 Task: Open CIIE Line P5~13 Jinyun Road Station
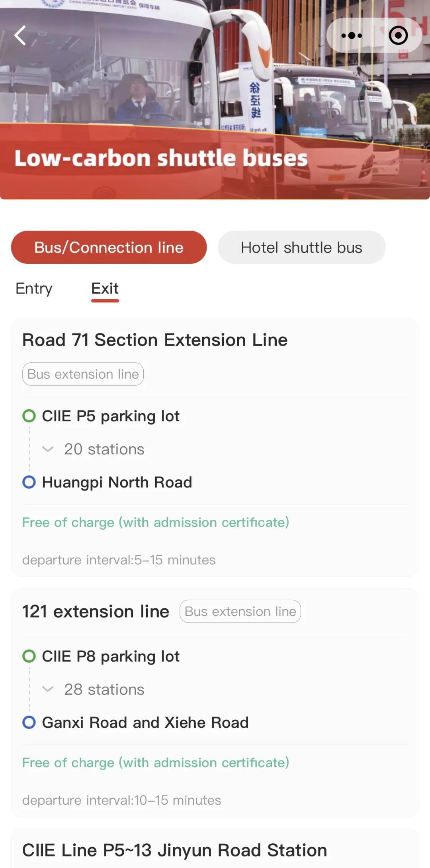(x=174, y=850)
